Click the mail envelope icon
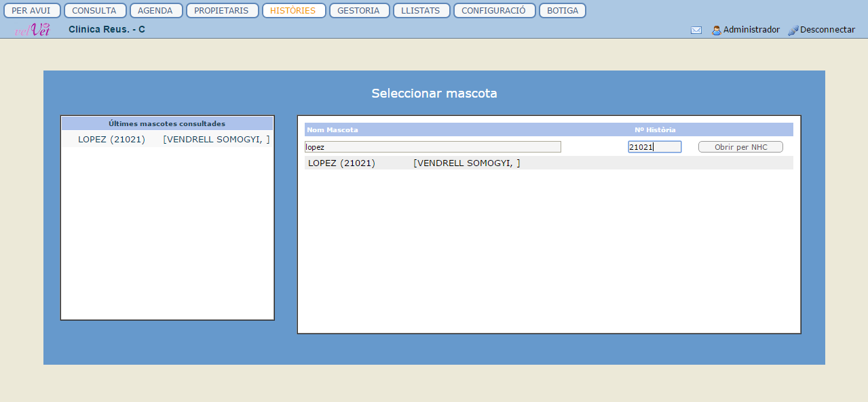 (x=696, y=31)
